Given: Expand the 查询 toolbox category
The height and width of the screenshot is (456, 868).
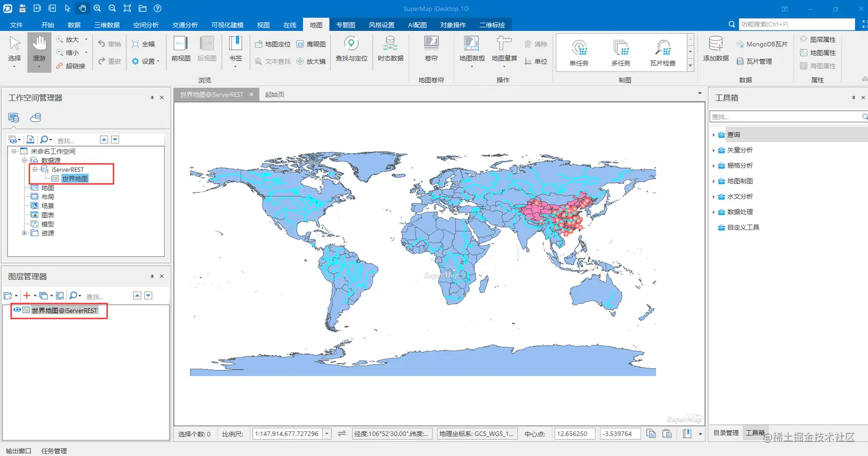Looking at the screenshot, I should tap(714, 135).
